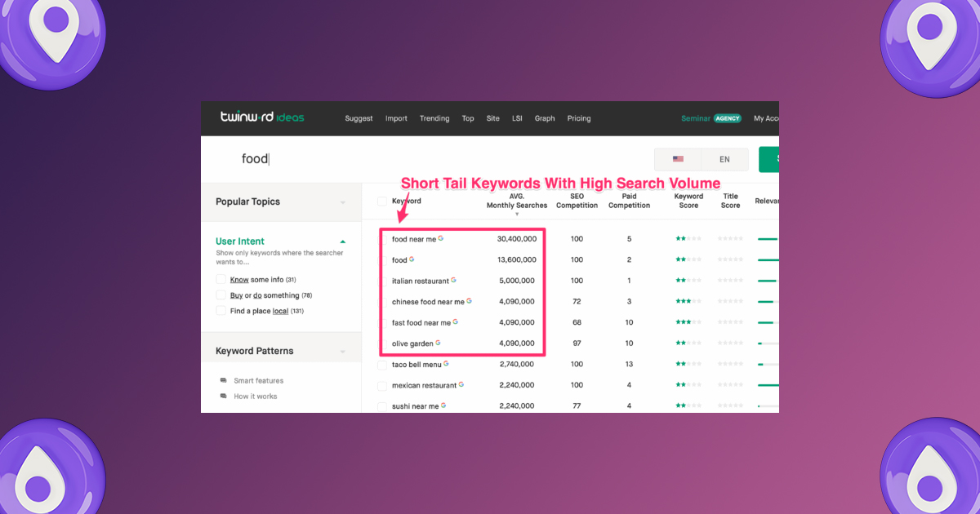Click the Smart features speech bubble icon

pyautogui.click(x=223, y=381)
